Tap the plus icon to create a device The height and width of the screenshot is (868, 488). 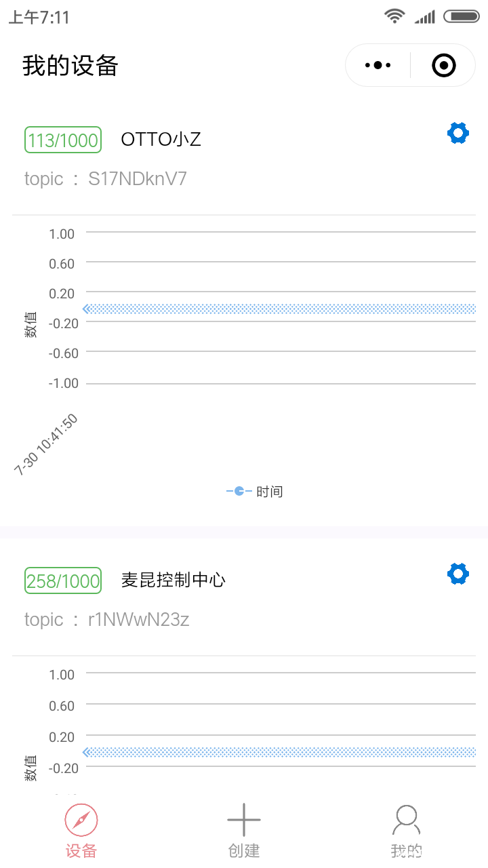(244, 821)
